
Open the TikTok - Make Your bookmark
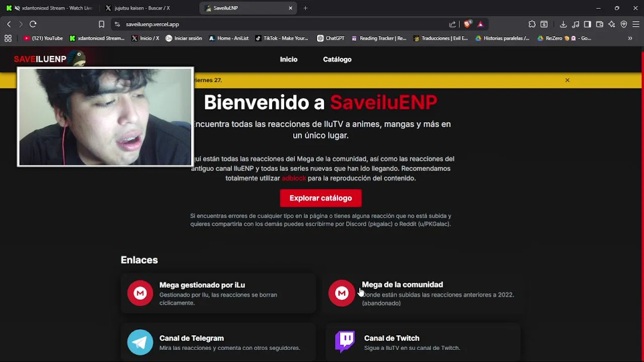point(282,38)
